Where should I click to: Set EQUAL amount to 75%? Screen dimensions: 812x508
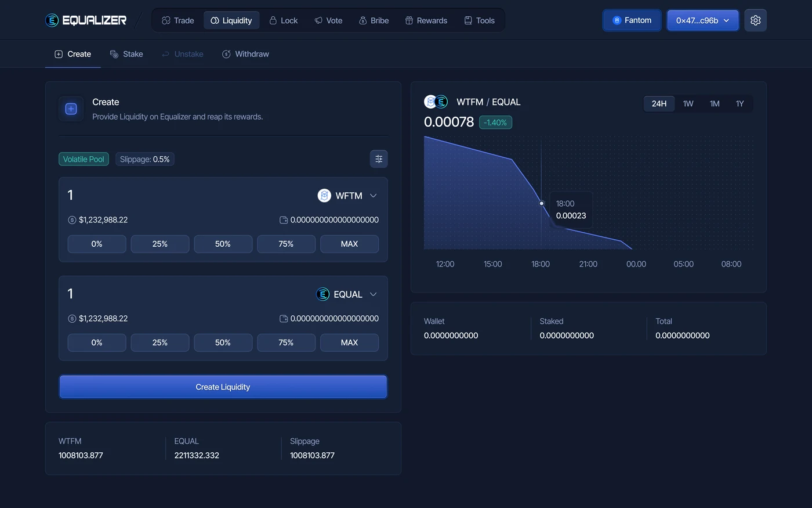click(287, 343)
